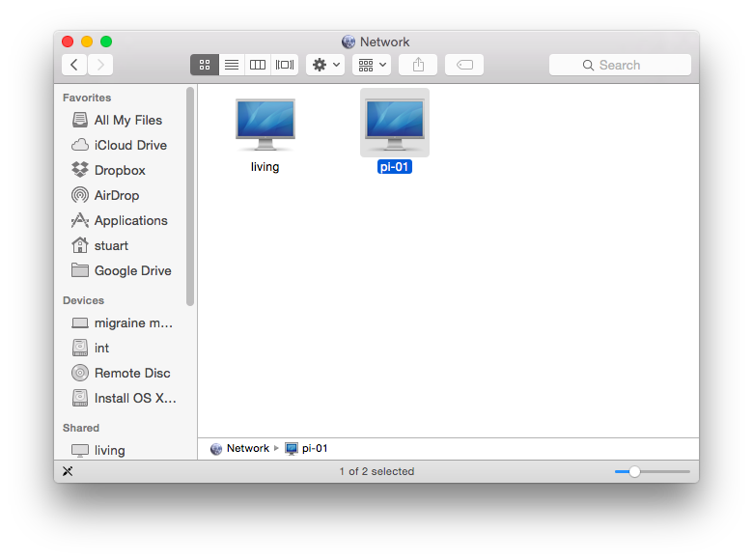The height and width of the screenshot is (560, 753).
Task: Open the Action gear dropdown menu
Action: [x=325, y=65]
